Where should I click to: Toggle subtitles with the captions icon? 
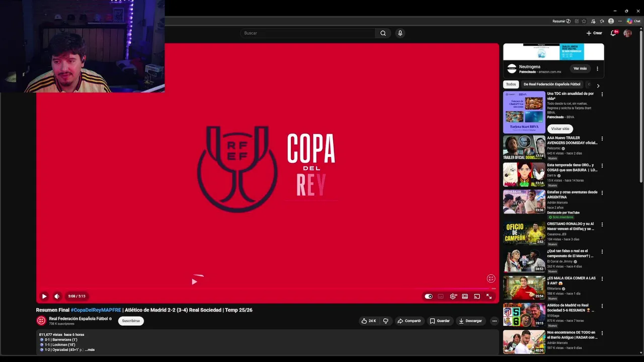pyautogui.click(x=441, y=296)
